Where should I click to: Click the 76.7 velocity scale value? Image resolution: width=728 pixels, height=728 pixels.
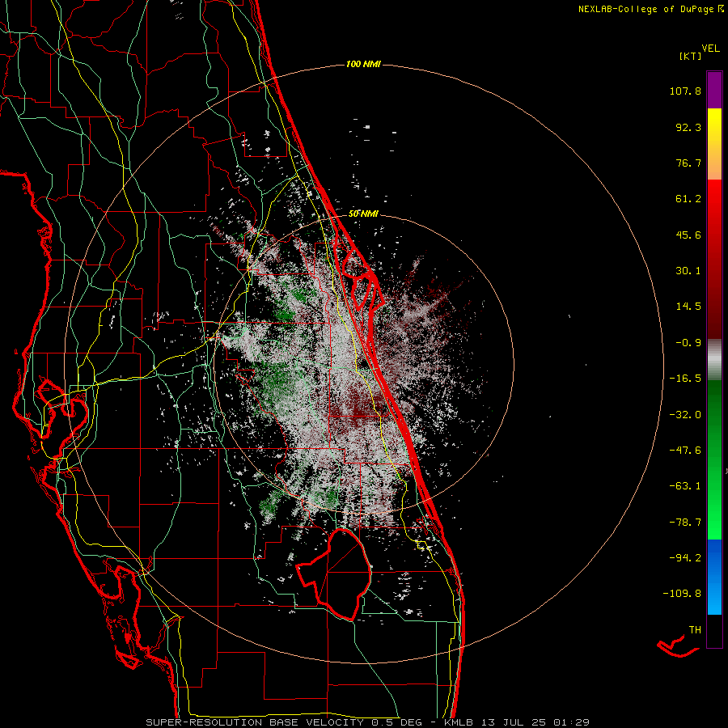click(688, 163)
